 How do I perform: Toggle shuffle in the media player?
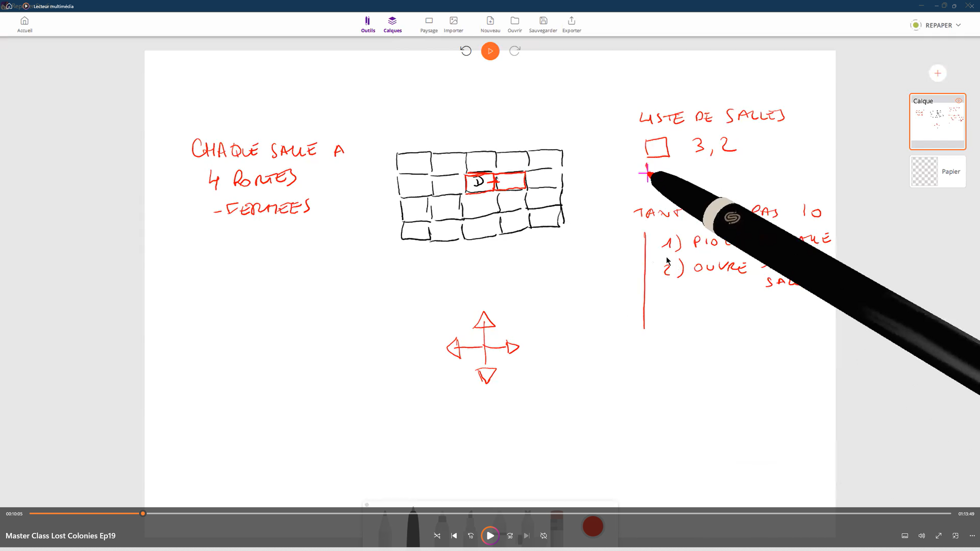[437, 536]
